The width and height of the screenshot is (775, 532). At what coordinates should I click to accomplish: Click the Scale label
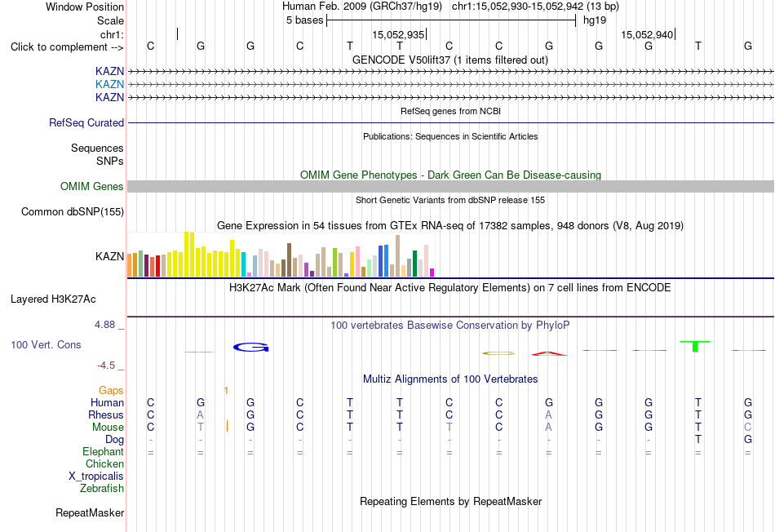click(x=110, y=20)
